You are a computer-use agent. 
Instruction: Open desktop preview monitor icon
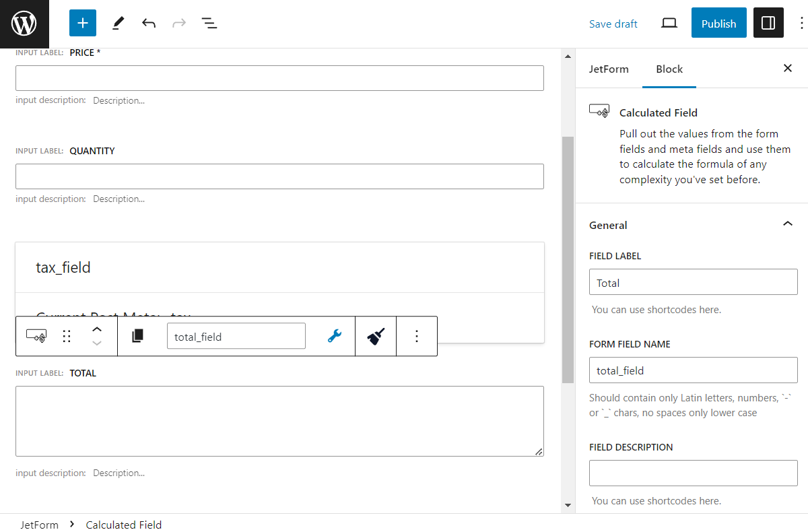click(669, 22)
